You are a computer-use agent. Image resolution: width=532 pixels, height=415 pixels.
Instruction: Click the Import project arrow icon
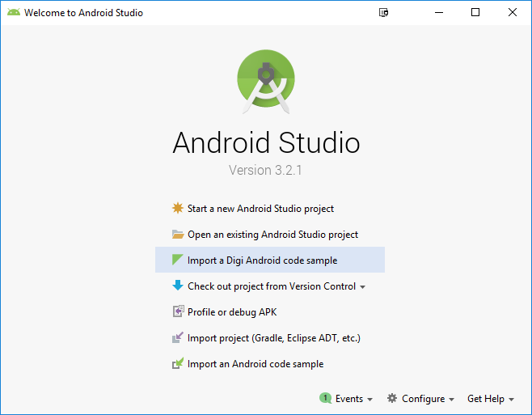coord(177,337)
